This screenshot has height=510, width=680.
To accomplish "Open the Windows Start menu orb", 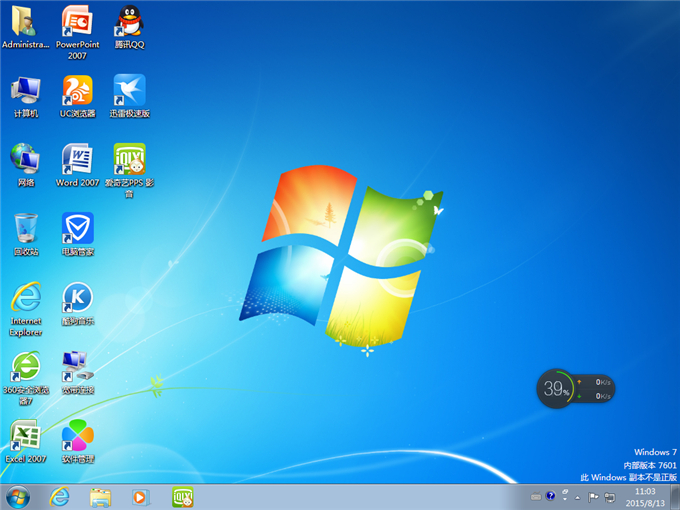I will (x=18, y=497).
